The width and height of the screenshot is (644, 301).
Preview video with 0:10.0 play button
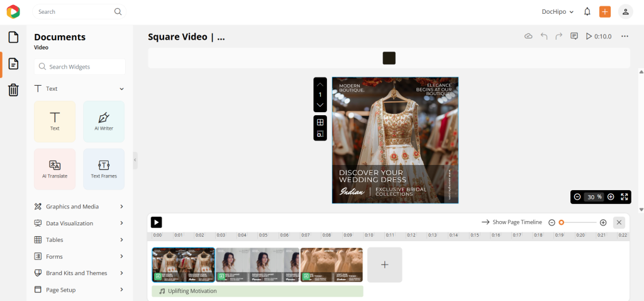click(599, 36)
